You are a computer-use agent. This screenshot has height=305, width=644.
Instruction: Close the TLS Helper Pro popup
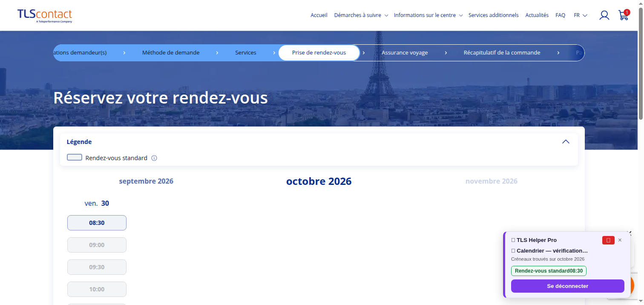pyautogui.click(x=620, y=240)
